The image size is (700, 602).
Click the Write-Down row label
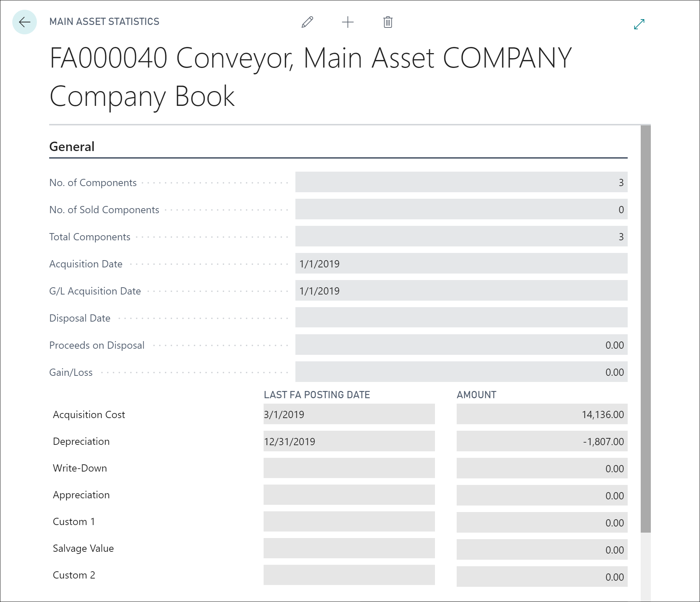[80, 468]
